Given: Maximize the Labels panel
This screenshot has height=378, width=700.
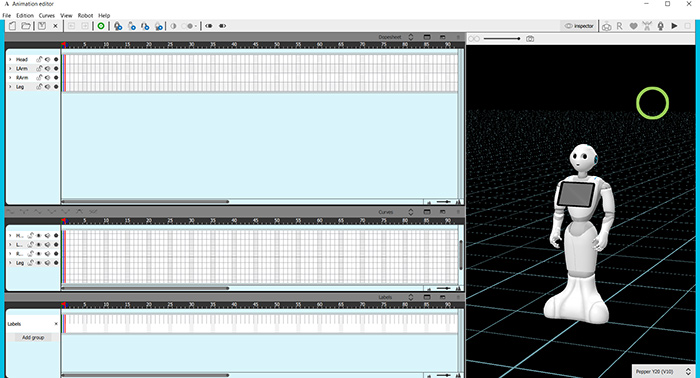Looking at the screenshot, I should 427,297.
